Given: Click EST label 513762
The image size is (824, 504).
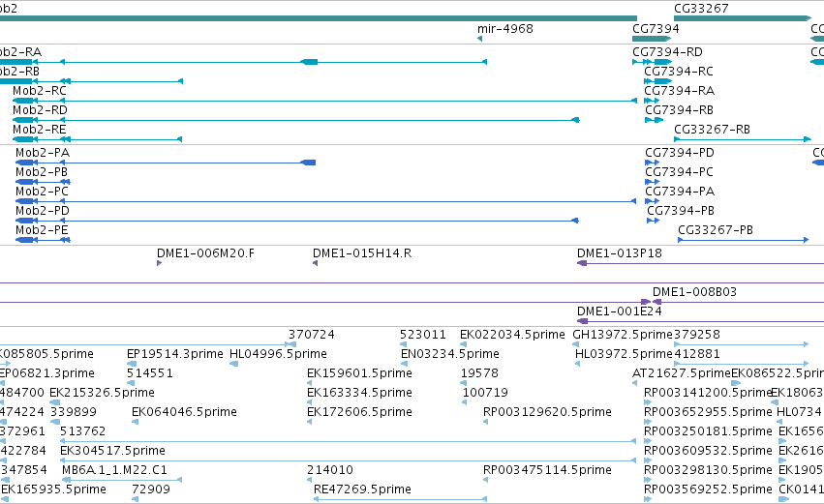Looking at the screenshot, I should click(82, 432).
